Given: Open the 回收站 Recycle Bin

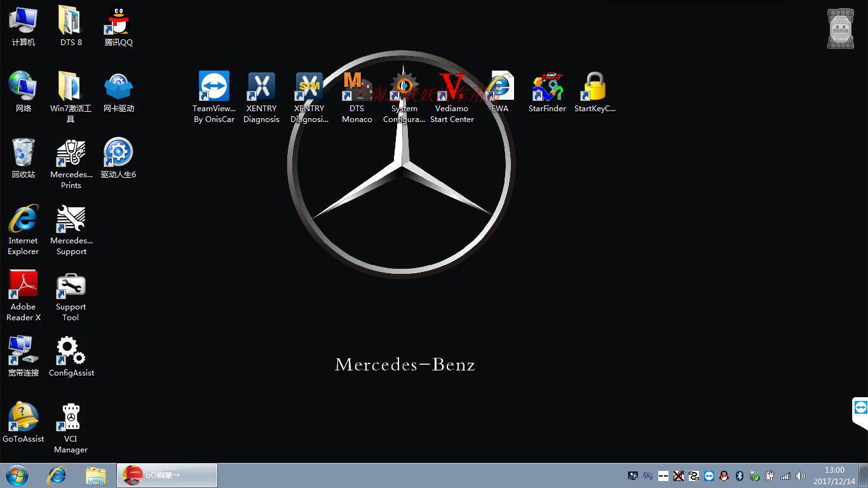Looking at the screenshot, I should 24,158.
